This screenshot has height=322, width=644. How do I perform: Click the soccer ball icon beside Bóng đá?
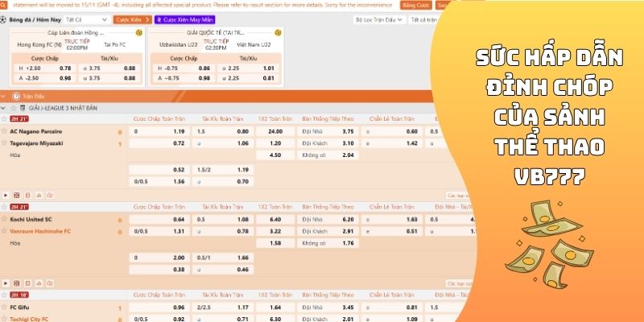click(4, 18)
